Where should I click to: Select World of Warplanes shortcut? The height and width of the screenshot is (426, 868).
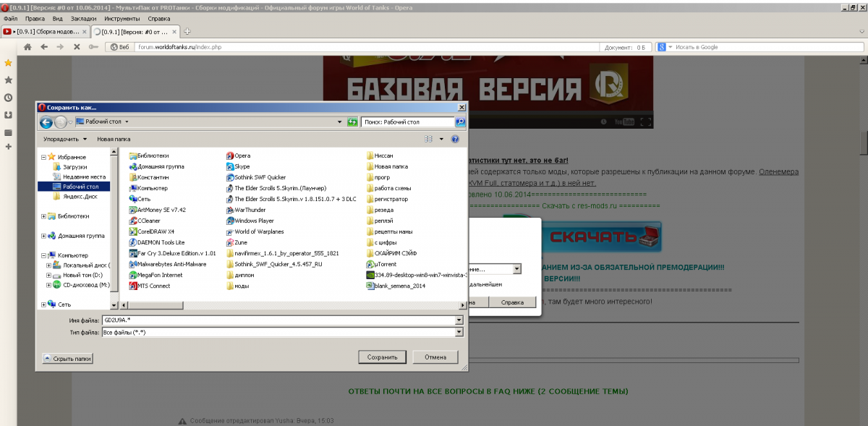(255, 231)
